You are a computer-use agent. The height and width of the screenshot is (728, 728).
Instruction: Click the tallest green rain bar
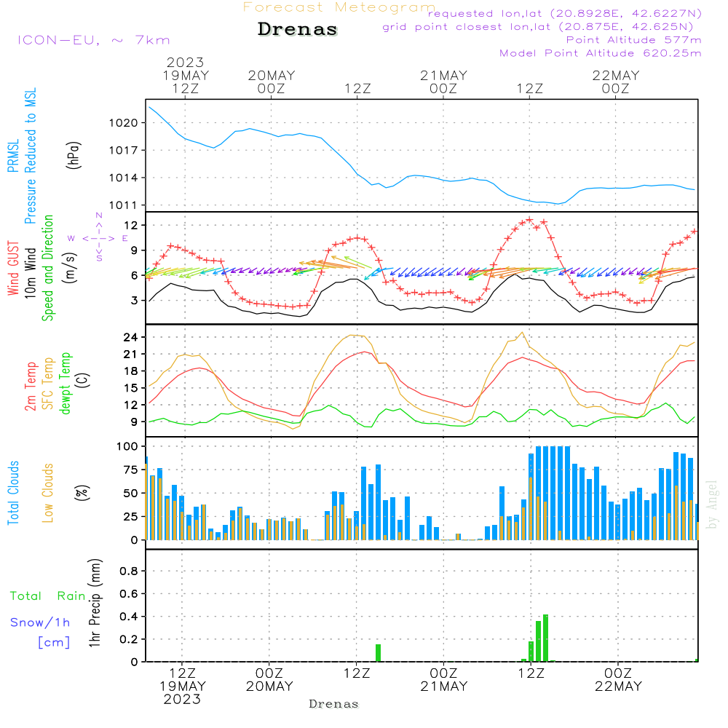[545, 638]
